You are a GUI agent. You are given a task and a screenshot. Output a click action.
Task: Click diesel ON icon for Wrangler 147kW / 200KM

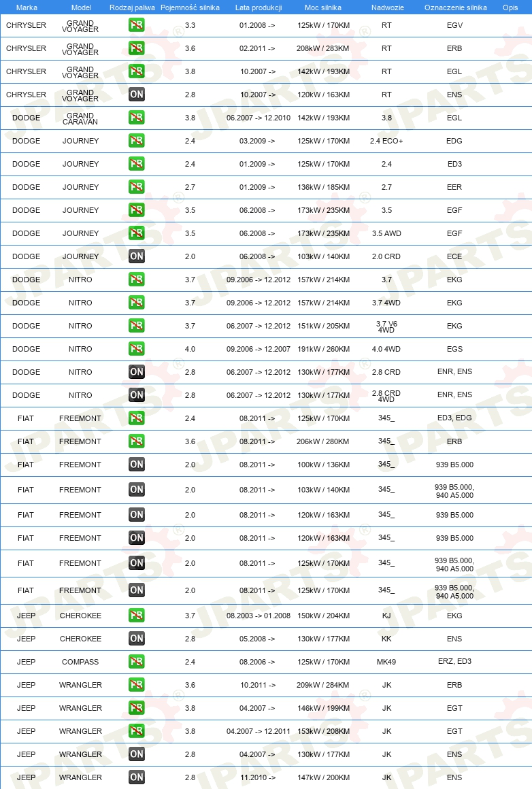(x=136, y=778)
